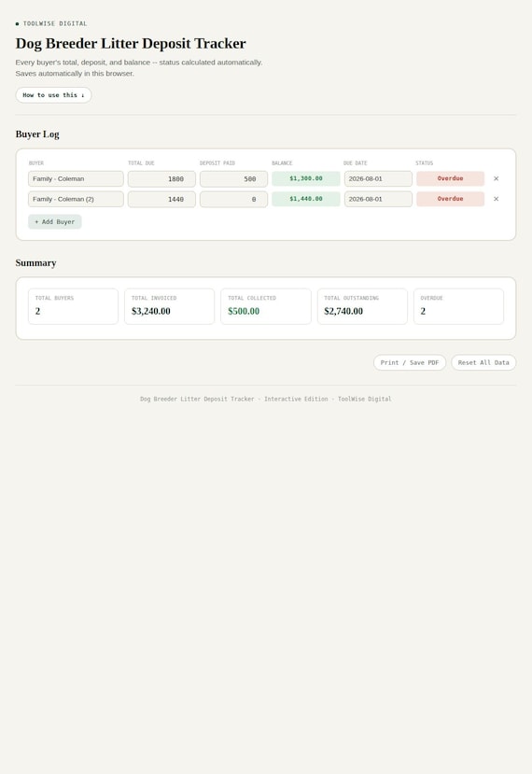Click the Total Outstanding $2,740.00 card
Screen dimensions: 532x774
coord(362,306)
